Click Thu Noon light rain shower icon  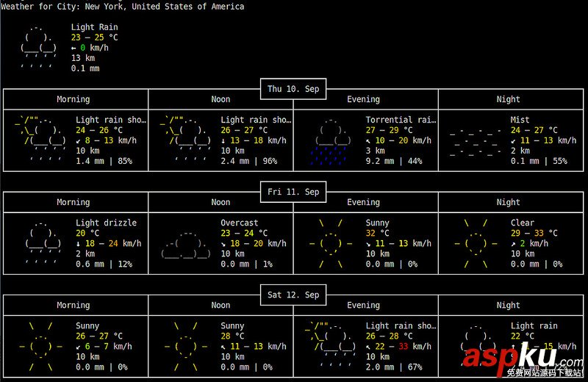click(185, 140)
